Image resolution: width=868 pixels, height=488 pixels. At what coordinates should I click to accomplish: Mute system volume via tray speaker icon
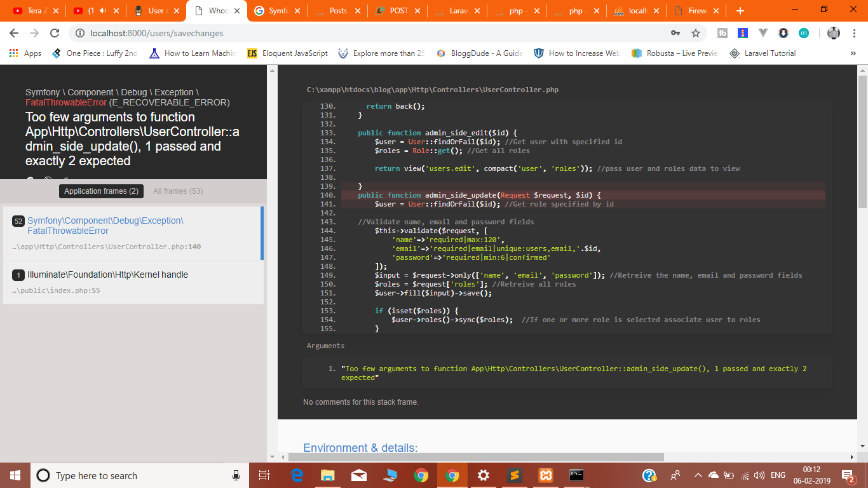click(758, 475)
